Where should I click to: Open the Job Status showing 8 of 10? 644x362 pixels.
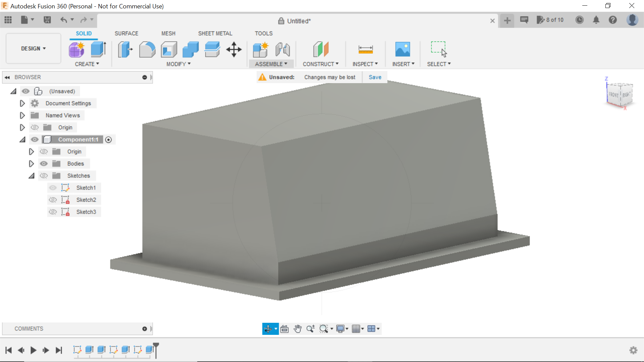(550, 20)
